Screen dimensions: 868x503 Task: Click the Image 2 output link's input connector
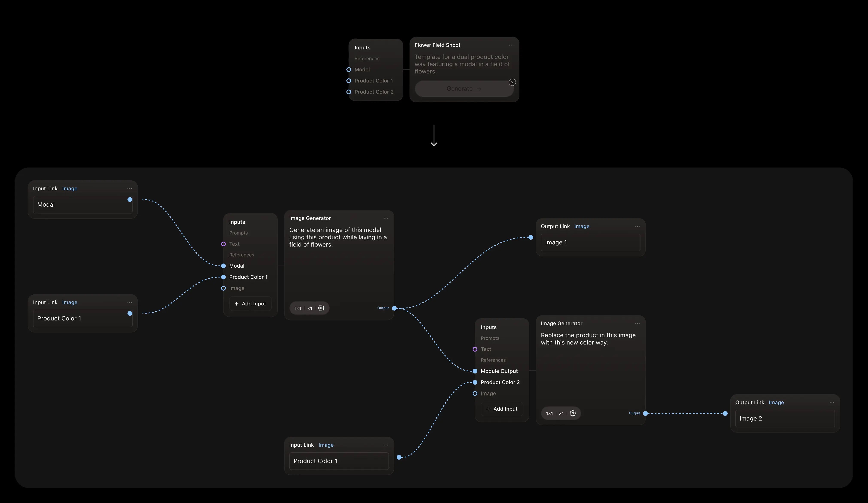pos(725,413)
